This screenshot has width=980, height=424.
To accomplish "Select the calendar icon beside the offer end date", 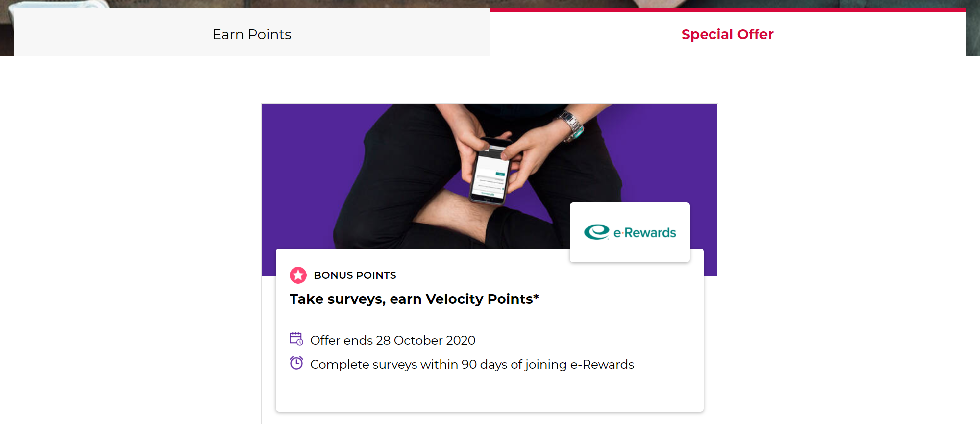I will coord(296,338).
